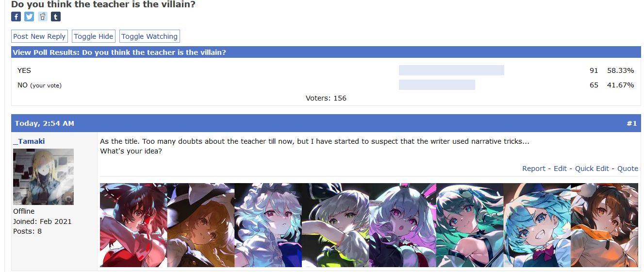Open _Tamaki's avatar image

pos(43,177)
